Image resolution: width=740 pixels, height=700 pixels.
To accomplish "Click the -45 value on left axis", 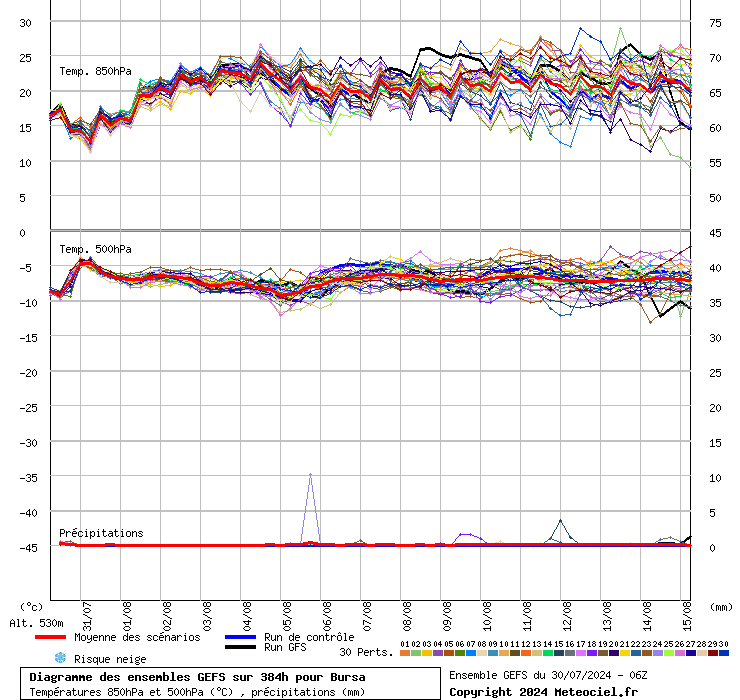I will [28, 548].
